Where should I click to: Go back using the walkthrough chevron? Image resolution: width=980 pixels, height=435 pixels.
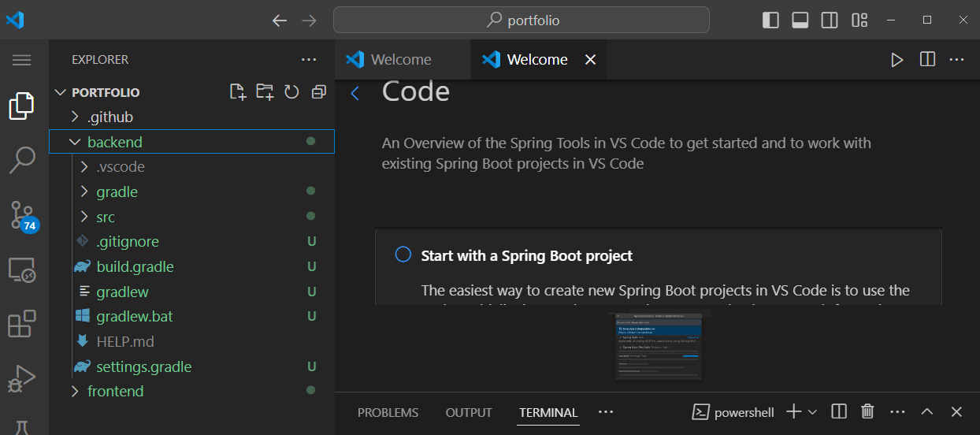(x=355, y=93)
